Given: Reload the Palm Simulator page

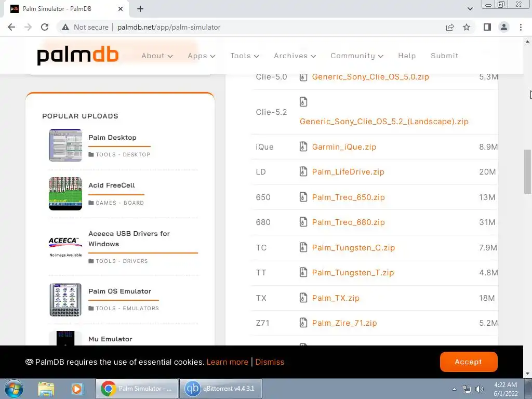Looking at the screenshot, I should [45, 27].
